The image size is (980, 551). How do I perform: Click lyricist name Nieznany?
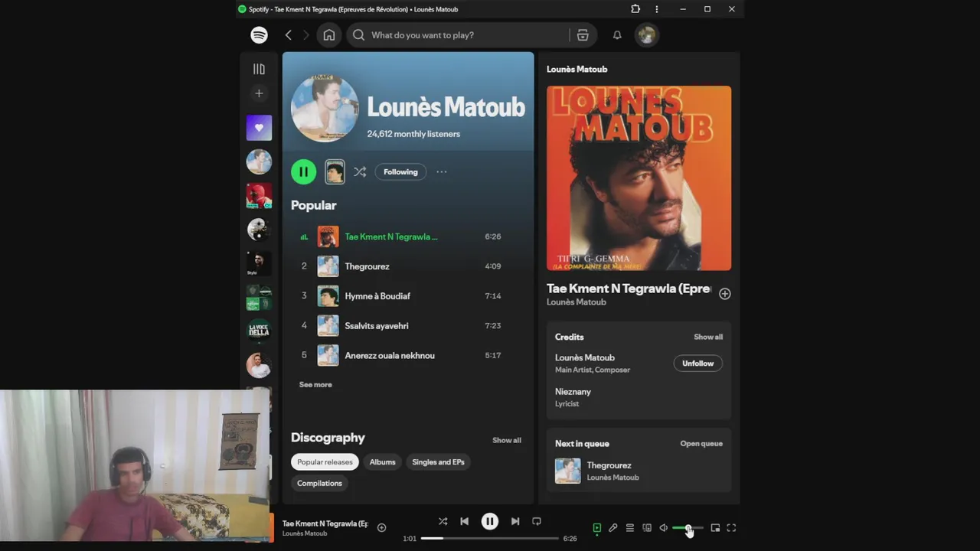(573, 392)
